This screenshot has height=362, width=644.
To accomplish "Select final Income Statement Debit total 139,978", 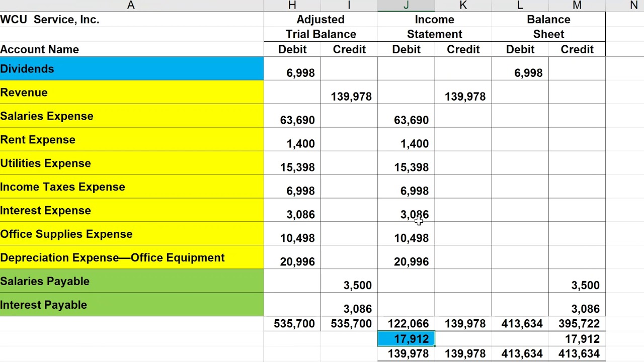I will (406, 354).
